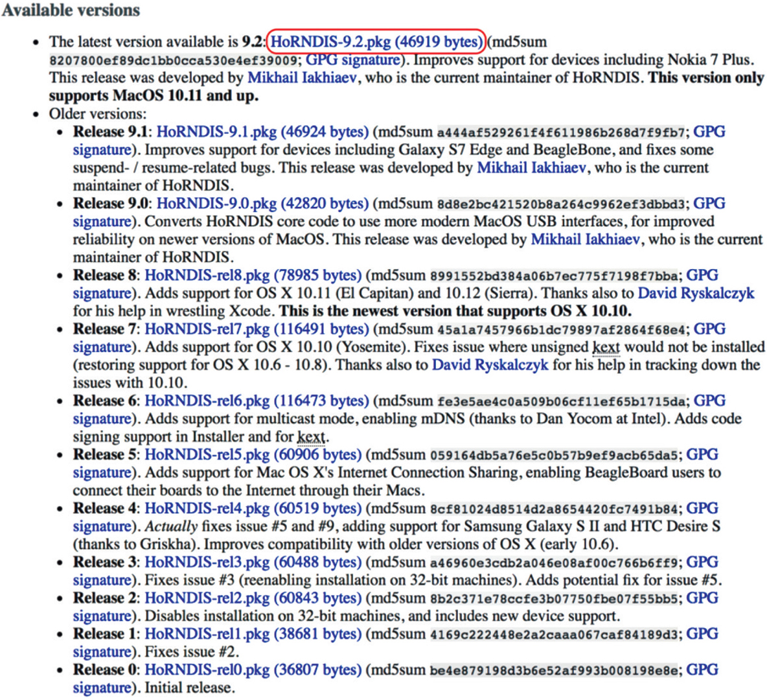Download HoRNDIS-rel1.pkg file
The width and height of the screenshot is (767, 700).
tap(253, 634)
